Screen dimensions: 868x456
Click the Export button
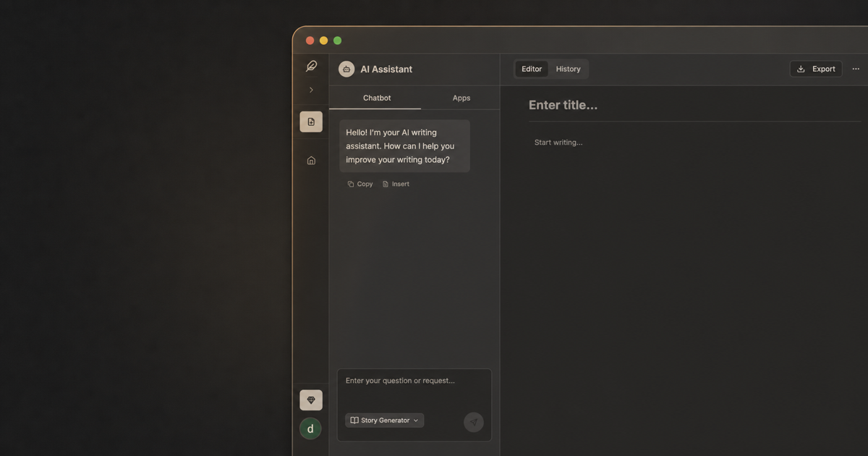coord(816,69)
